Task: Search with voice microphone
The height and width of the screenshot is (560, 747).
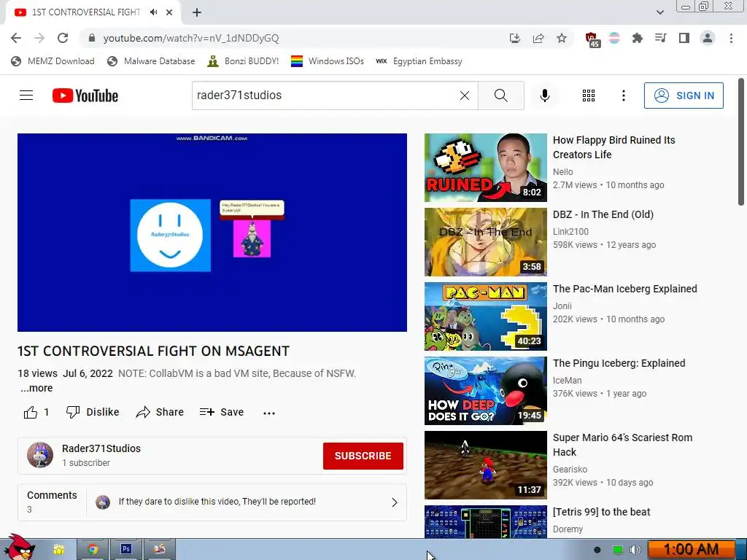Action: click(x=544, y=96)
